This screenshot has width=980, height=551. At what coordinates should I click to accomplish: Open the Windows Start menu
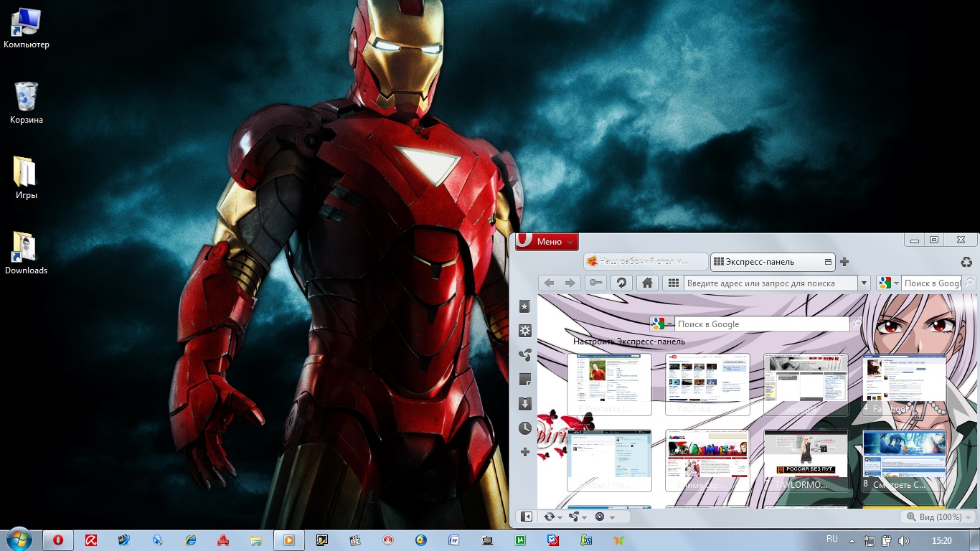pos(18,540)
